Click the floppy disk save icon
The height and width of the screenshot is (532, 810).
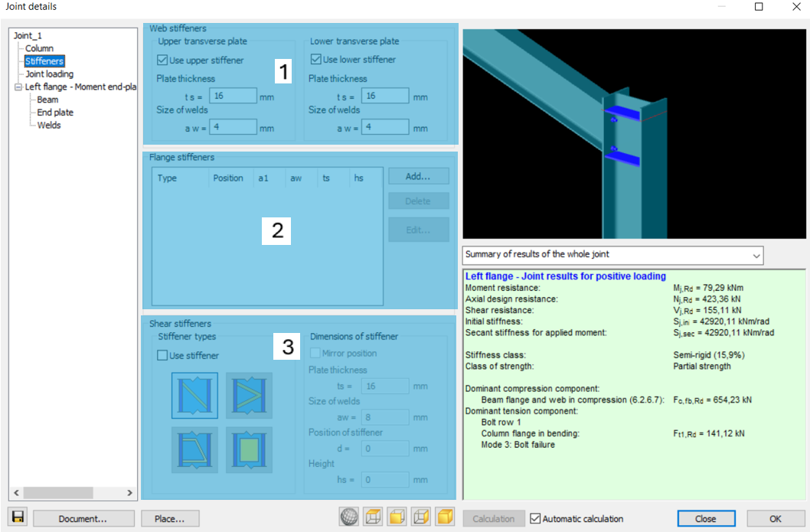click(x=18, y=517)
